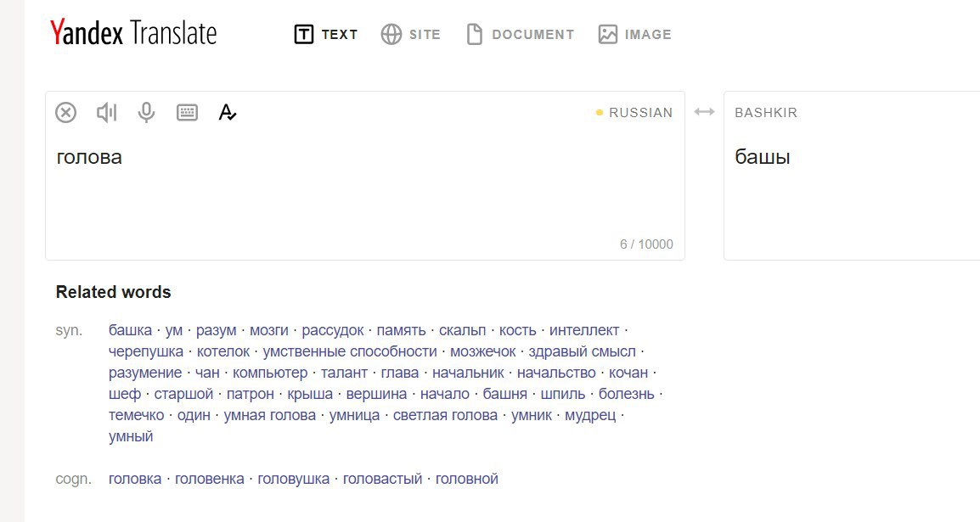The image size is (980, 522).
Task: Click the synonym мудрец
Action: pos(590,415)
